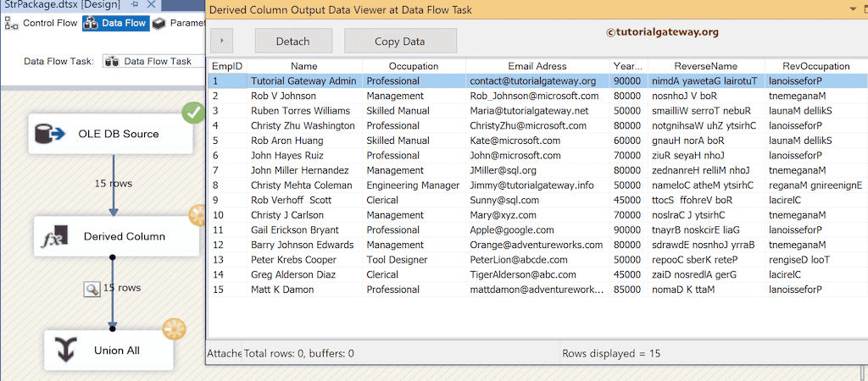Image resolution: width=868 pixels, height=381 pixels.
Task: Click the reganaM gnireenignE cell
Action: point(816,185)
